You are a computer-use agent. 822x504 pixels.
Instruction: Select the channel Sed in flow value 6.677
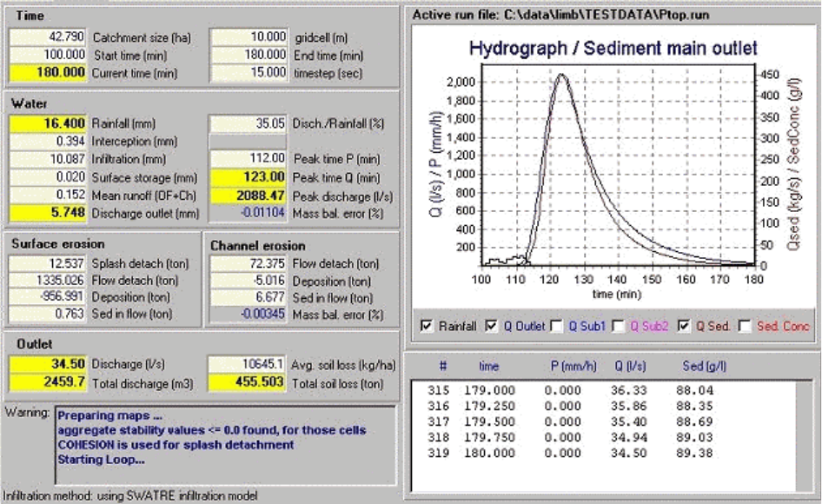pyautogui.click(x=248, y=298)
